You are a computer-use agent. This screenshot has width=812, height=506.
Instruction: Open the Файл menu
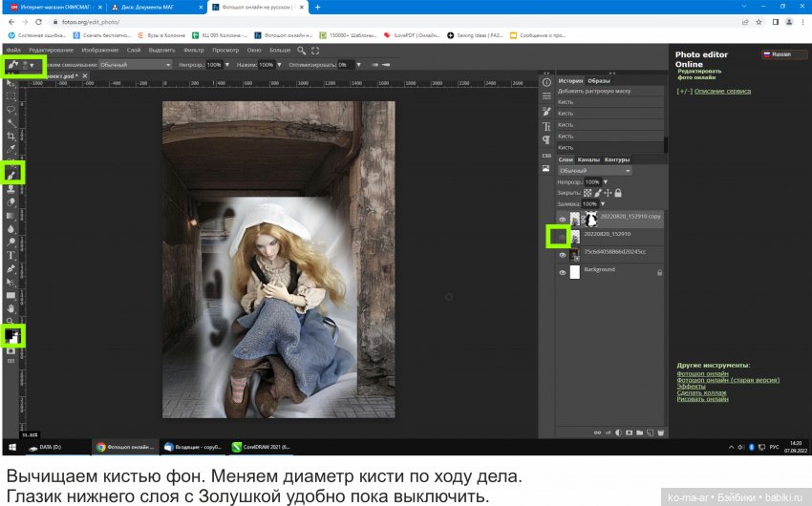click(x=13, y=51)
